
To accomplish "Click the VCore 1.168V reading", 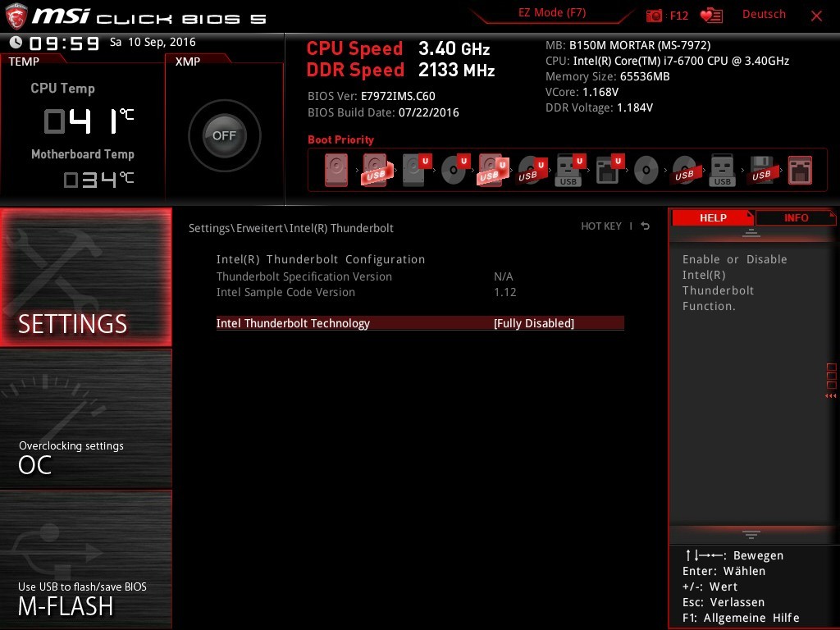I will point(582,92).
